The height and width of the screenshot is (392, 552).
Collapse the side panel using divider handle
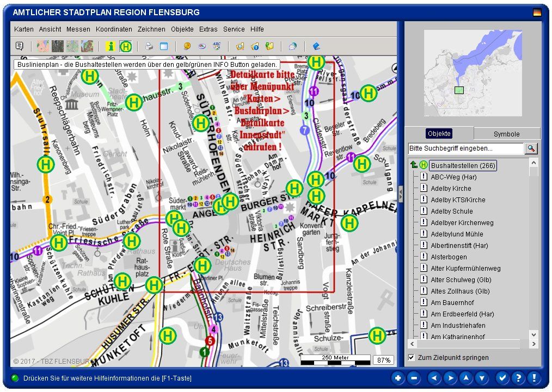[401, 194]
